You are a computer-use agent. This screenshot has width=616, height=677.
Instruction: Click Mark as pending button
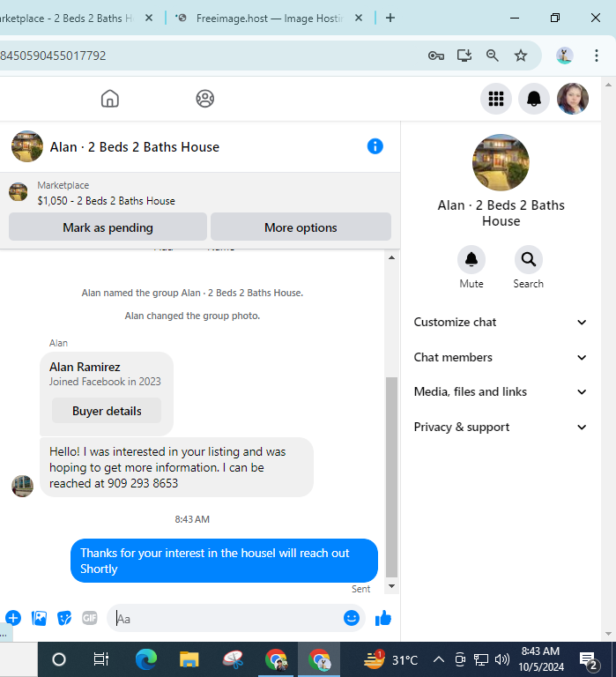tap(108, 227)
